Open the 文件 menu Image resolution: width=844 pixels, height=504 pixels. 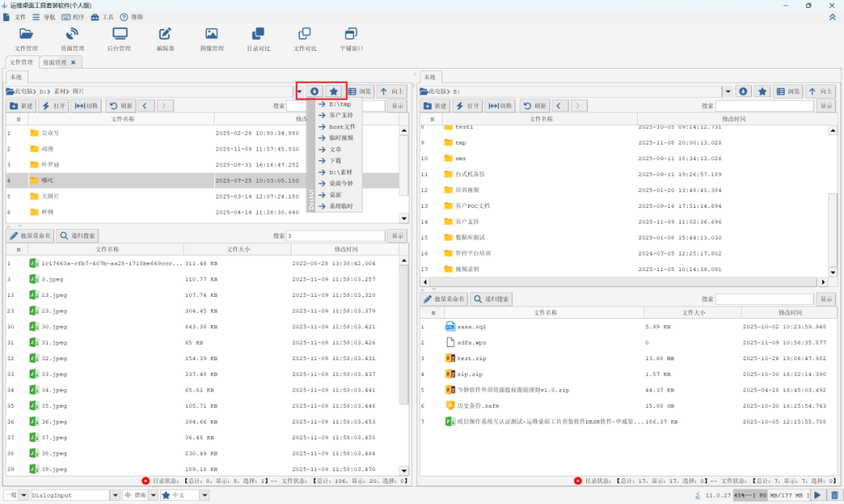(15, 17)
